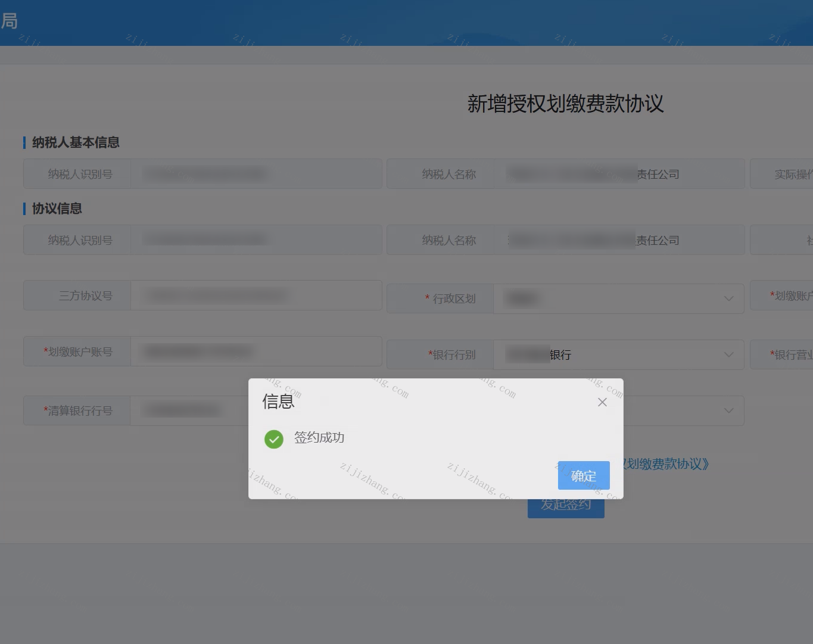The width and height of the screenshot is (813, 644).
Task: Click the 划缴账户账号 input field
Action: point(256,351)
